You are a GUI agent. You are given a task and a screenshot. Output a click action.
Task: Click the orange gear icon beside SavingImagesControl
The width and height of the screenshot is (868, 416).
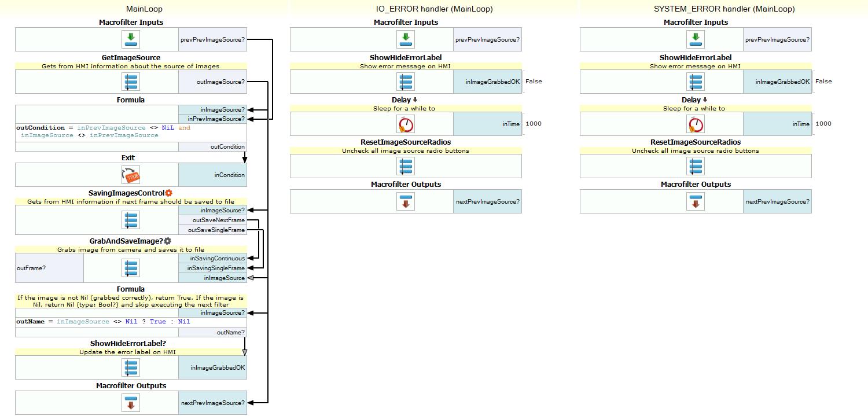[x=169, y=193]
